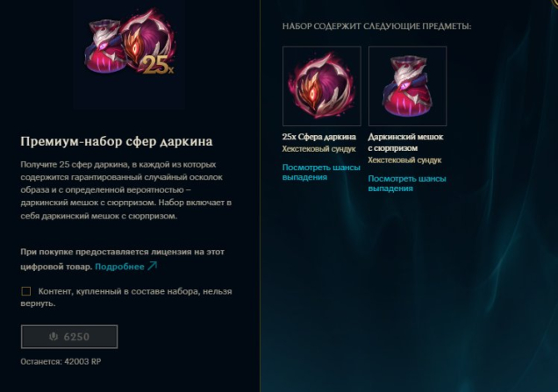
Task: Click the 'Останется: 42003 RP' balance text
Action: click(x=61, y=361)
